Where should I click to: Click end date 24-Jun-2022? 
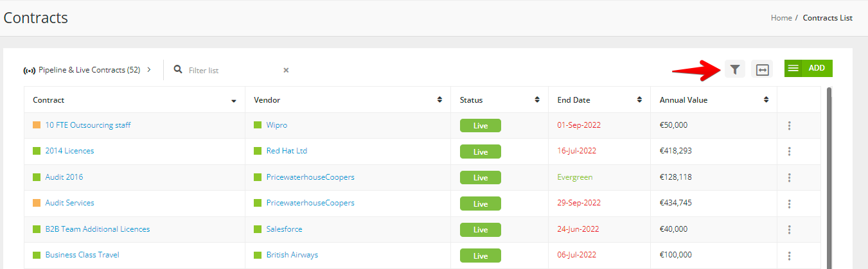[x=578, y=229]
